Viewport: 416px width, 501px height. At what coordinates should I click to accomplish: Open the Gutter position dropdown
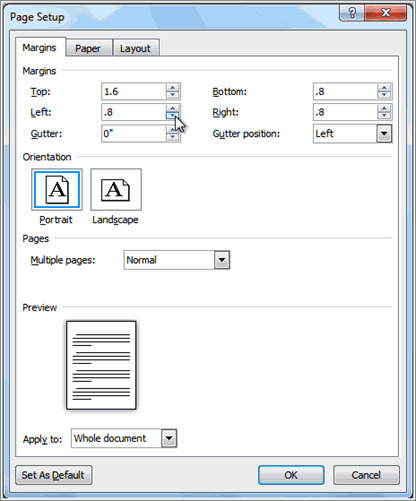pyautogui.click(x=384, y=134)
